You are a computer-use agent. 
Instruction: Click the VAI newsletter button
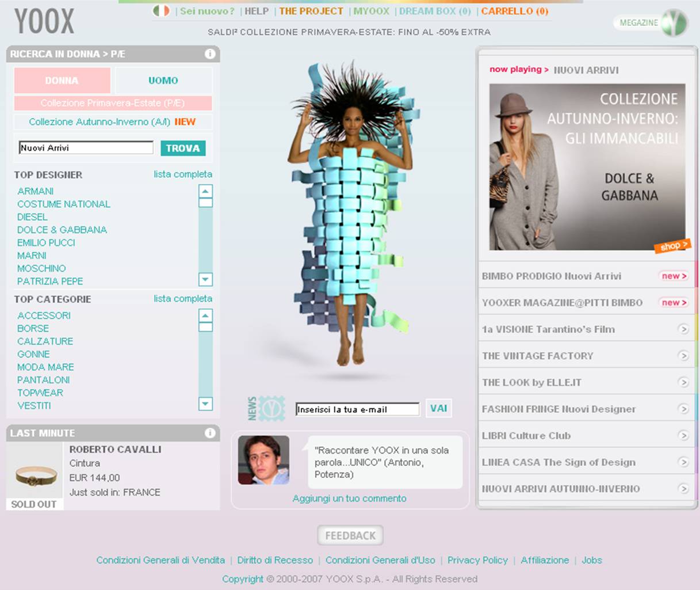coord(438,408)
